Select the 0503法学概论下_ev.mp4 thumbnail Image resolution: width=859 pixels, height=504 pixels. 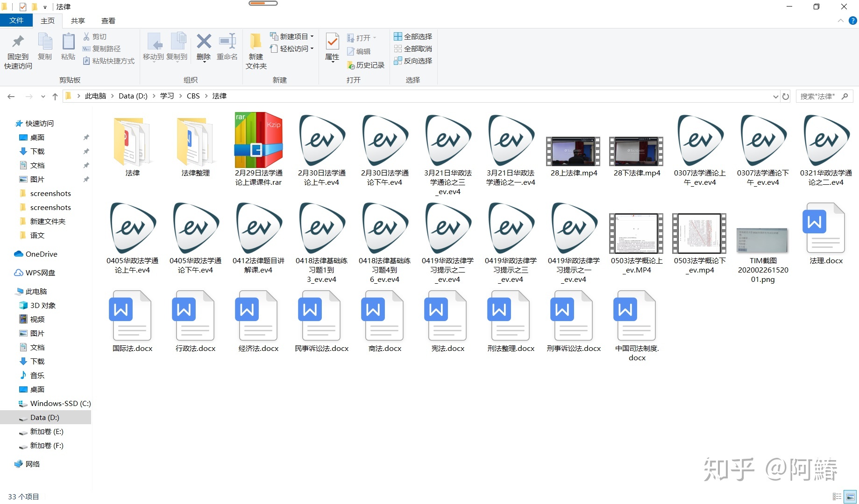pyautogui.click(x=699, y=233)
